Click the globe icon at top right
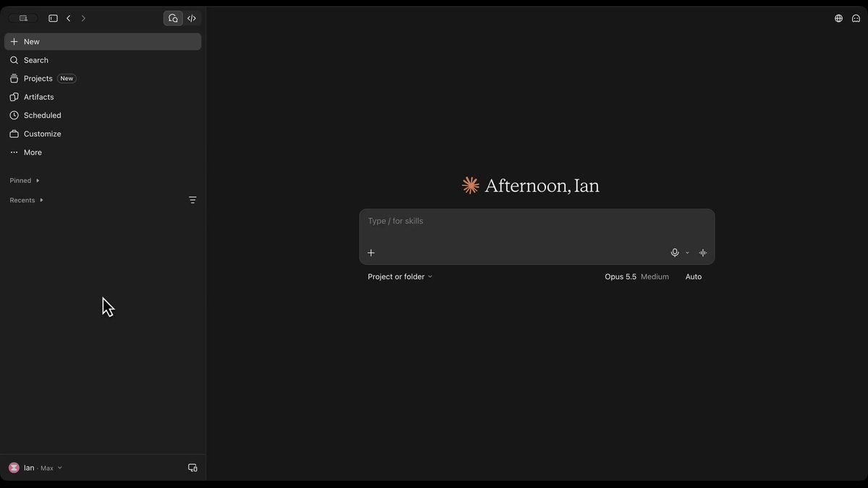The width and height of the screenshot is (868, 488). (838, 18)
